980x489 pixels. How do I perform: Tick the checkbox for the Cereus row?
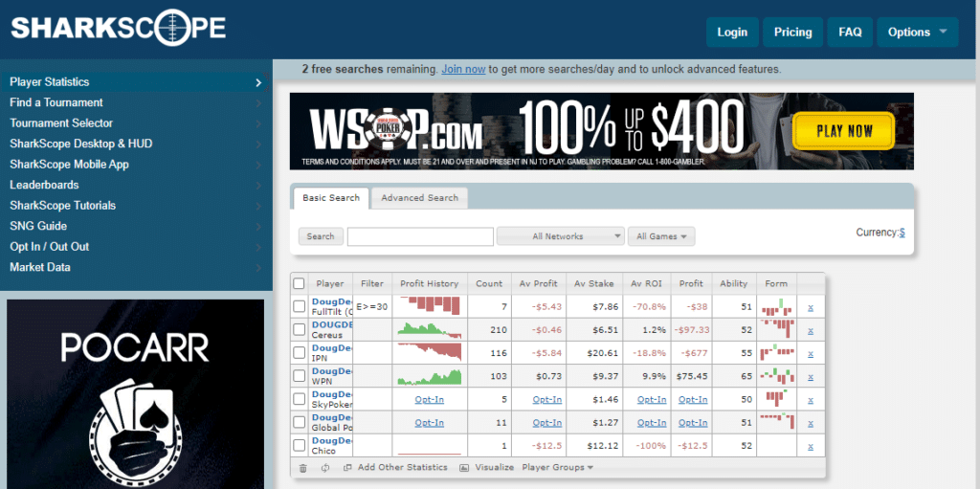pyautogui.click(x=299, y=329)
